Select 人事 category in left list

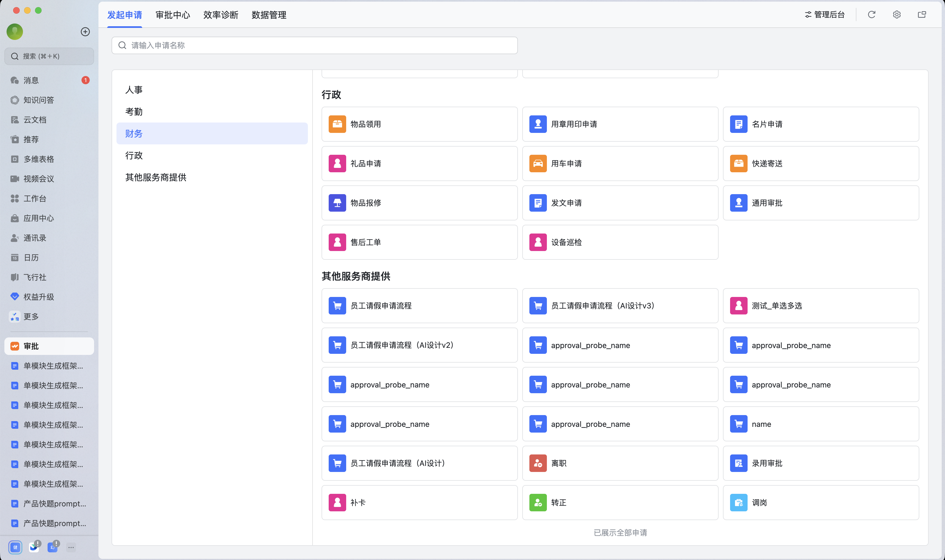[212, 90]
